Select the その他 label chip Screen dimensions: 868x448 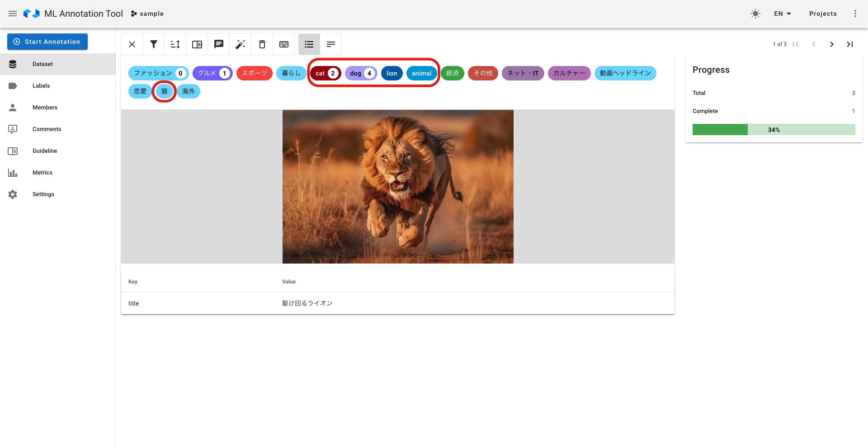[483, 73]
